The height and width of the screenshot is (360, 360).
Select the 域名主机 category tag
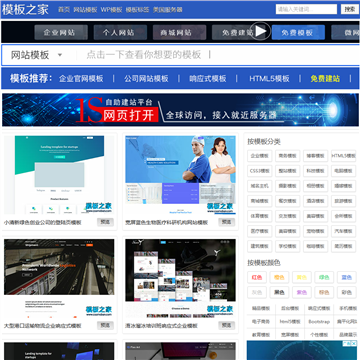[x=260, y=186]
